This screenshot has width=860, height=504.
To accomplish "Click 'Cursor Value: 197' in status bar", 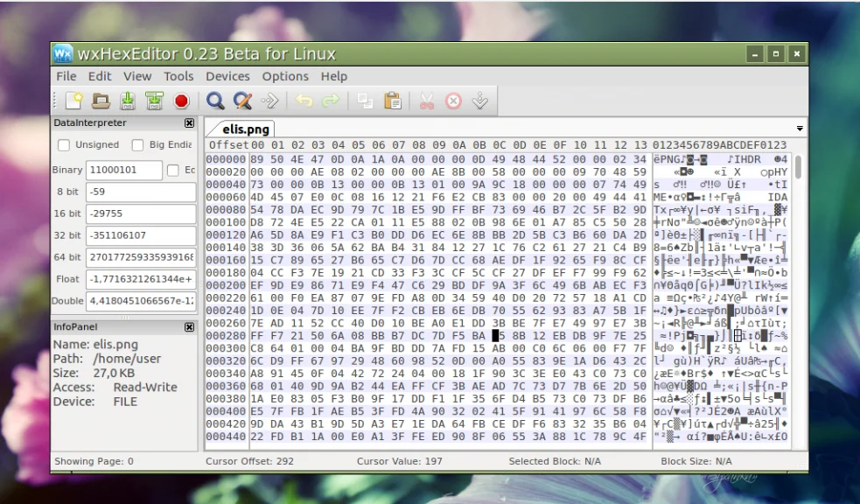I will pyautogui.click(x=399, y=461).
